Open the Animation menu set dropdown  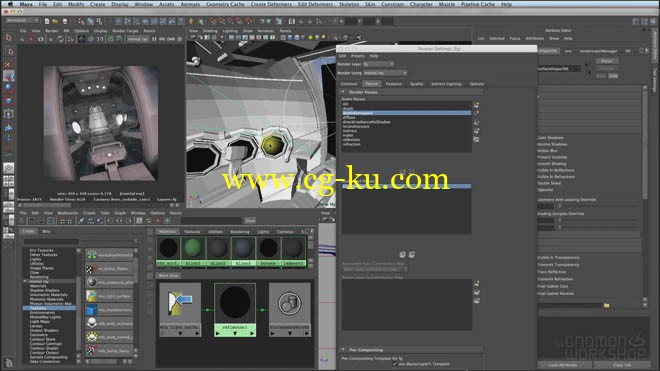click(22, 21)
